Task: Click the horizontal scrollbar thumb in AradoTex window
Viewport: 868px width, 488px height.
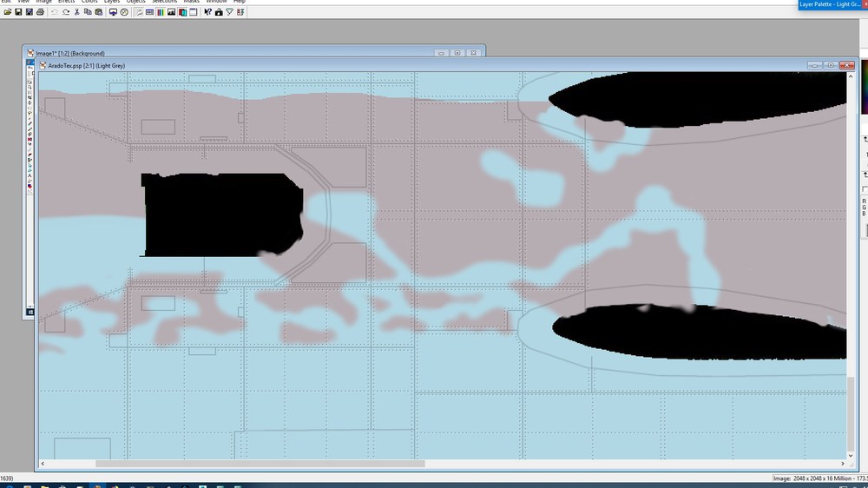Action: pyautogui.click(x=260, y=464)
